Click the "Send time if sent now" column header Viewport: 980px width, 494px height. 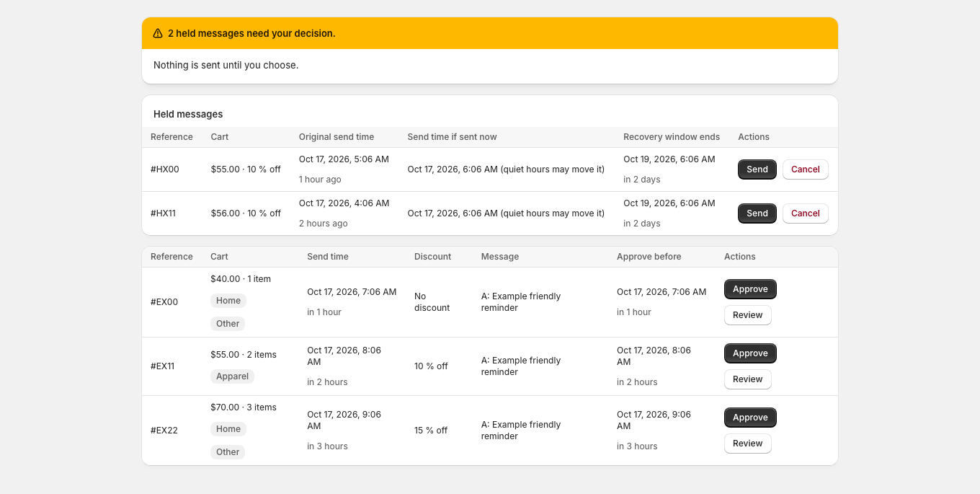coord(453,137)
